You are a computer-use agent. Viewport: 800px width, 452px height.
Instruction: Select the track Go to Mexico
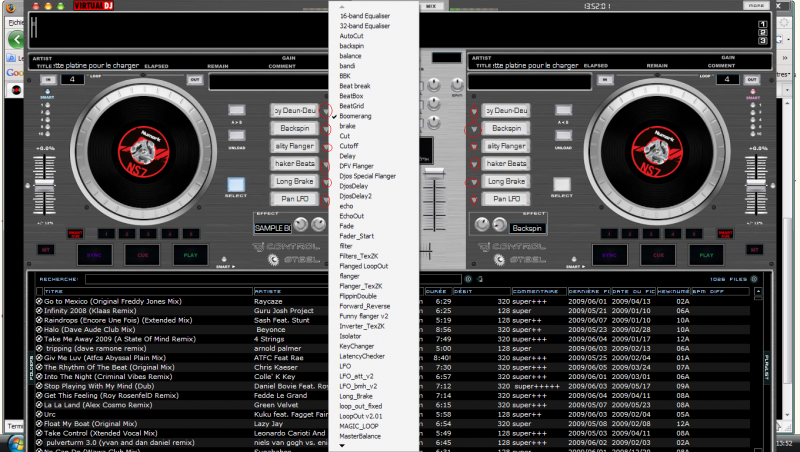[100, 300]
